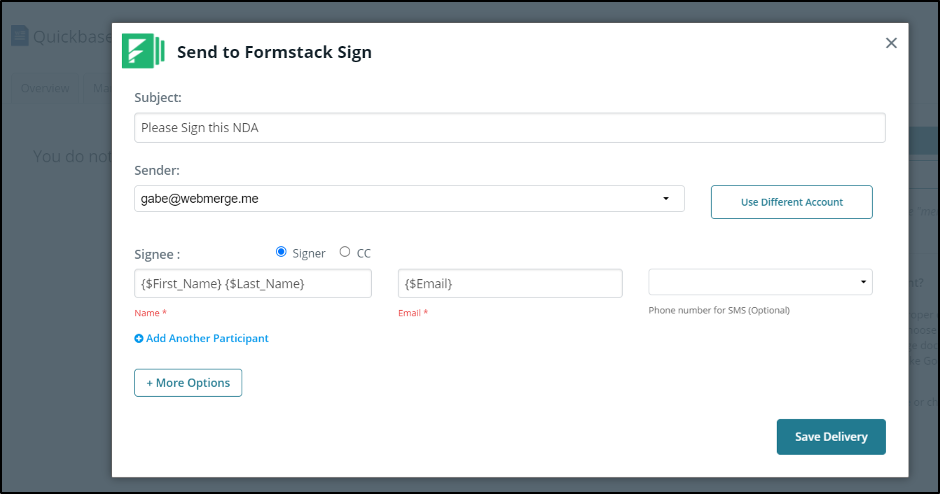Viewport: 940px width, 494px height.
Task: Focus the Subject text field
Action: tap(509, 128)
